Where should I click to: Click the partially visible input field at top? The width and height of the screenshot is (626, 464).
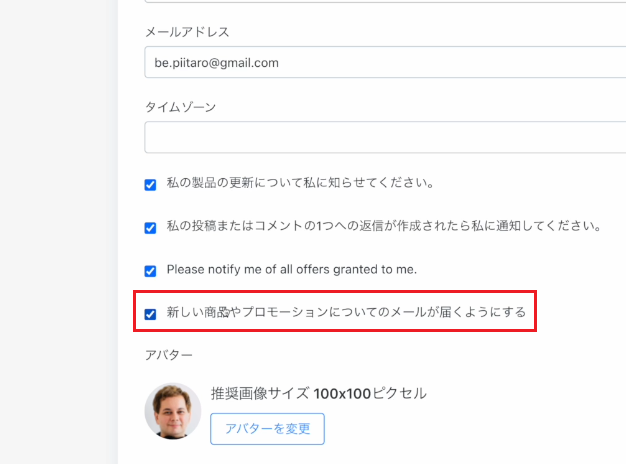click(385, 1)
